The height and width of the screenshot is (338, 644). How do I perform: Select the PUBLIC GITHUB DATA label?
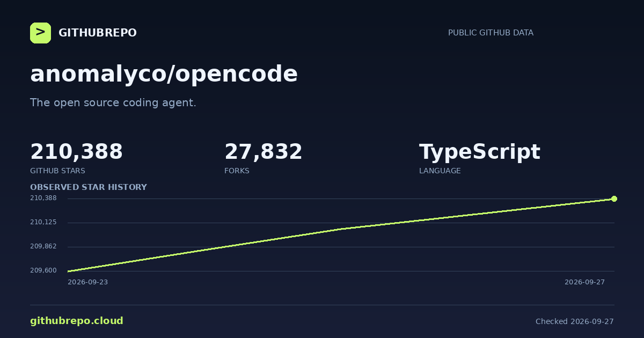[x=491, y=33]
